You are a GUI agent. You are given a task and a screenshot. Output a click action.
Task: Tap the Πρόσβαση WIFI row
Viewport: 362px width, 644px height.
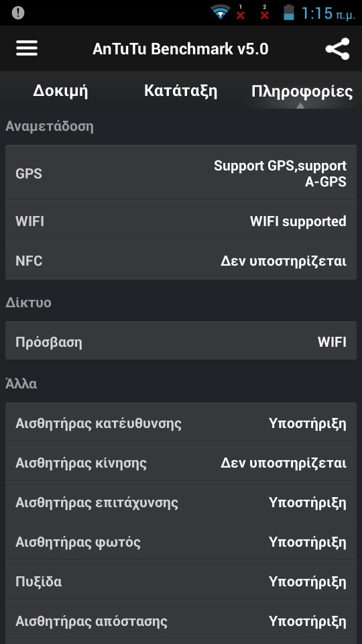click(x=181, y=341)
